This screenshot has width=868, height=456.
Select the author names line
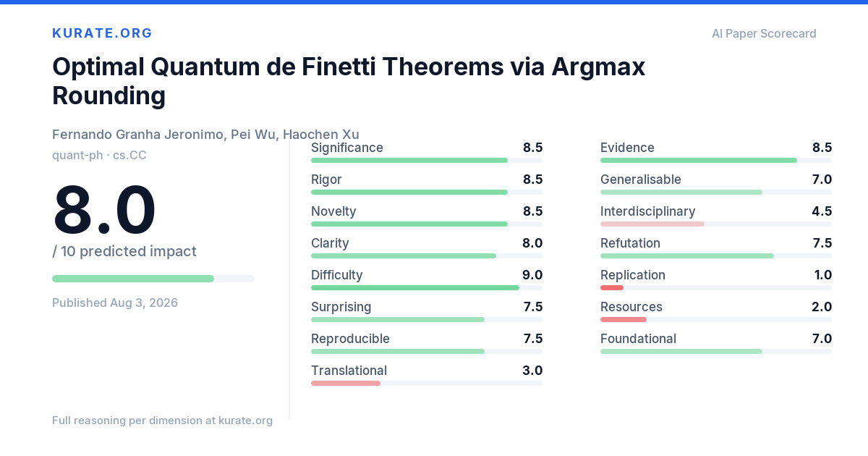[205, 135]
